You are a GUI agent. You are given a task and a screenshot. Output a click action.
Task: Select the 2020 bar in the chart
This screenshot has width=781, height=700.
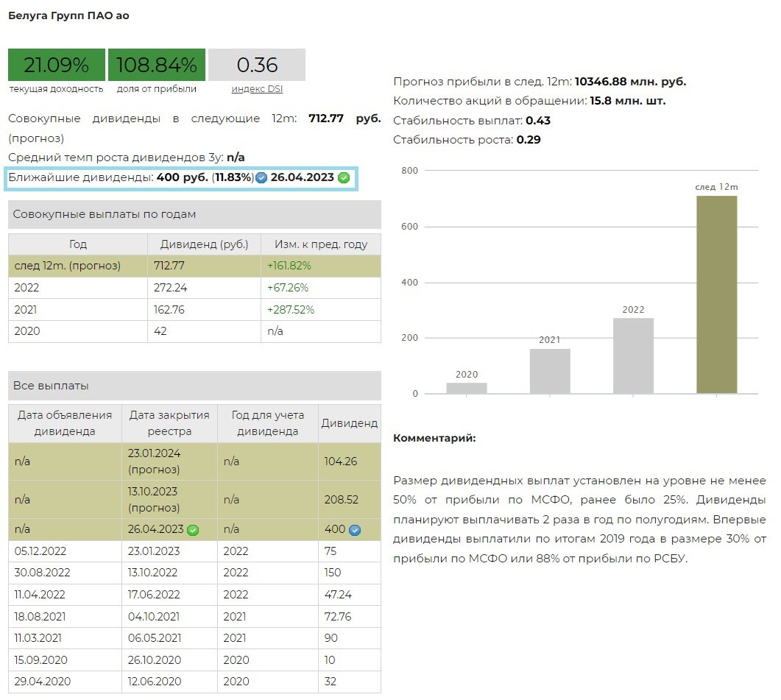pos(466,388)
